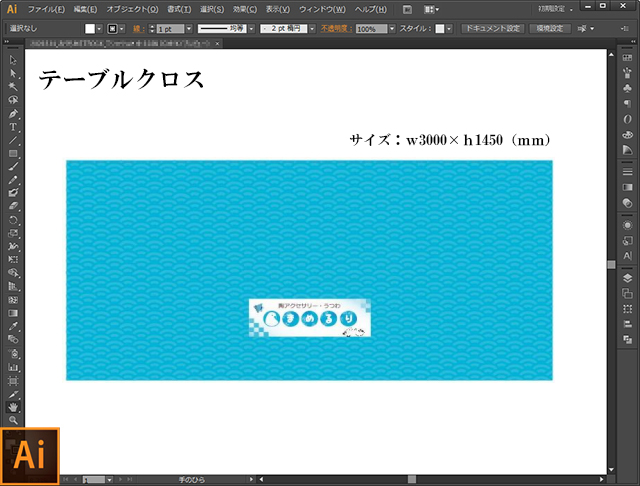
Task: Click the 環境設定 button
Action: pyautogui.click(x=552, y=29)
